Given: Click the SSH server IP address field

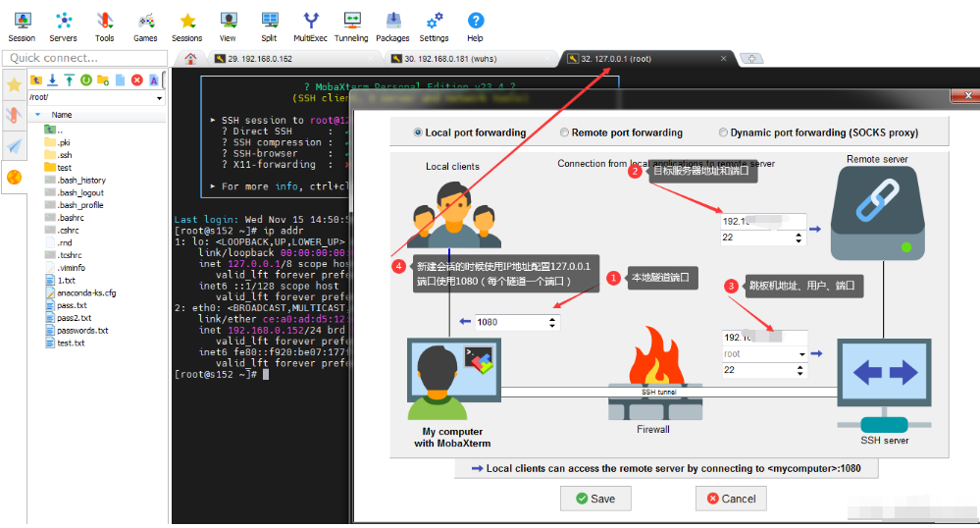Looking at the screenshot, I should 765,338.
